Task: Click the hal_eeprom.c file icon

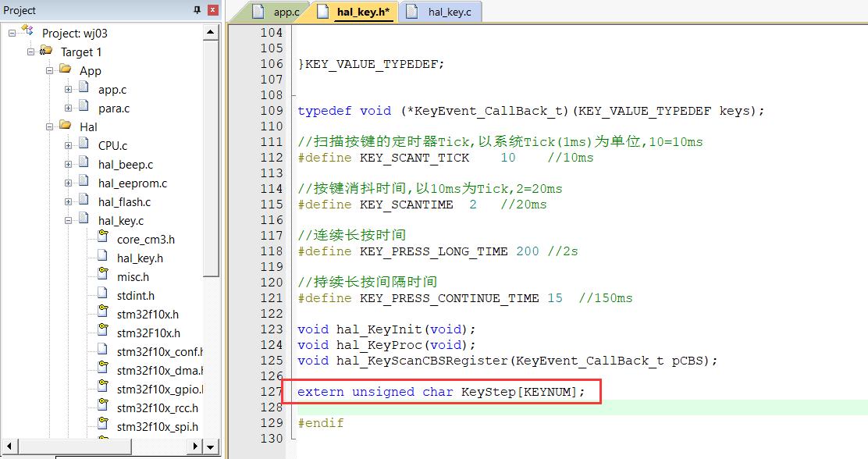Action: (x=84, y=182)
